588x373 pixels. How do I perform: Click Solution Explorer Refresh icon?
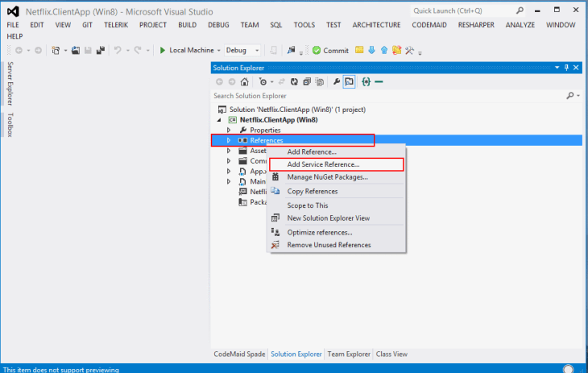click(x=294, y=82)
